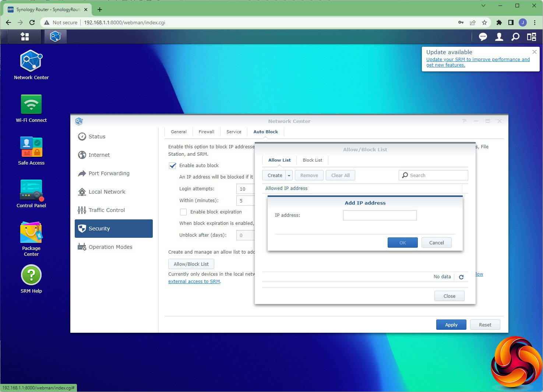Cancel the Add IP address dialog
543x392 pixels.
(436, 243)
